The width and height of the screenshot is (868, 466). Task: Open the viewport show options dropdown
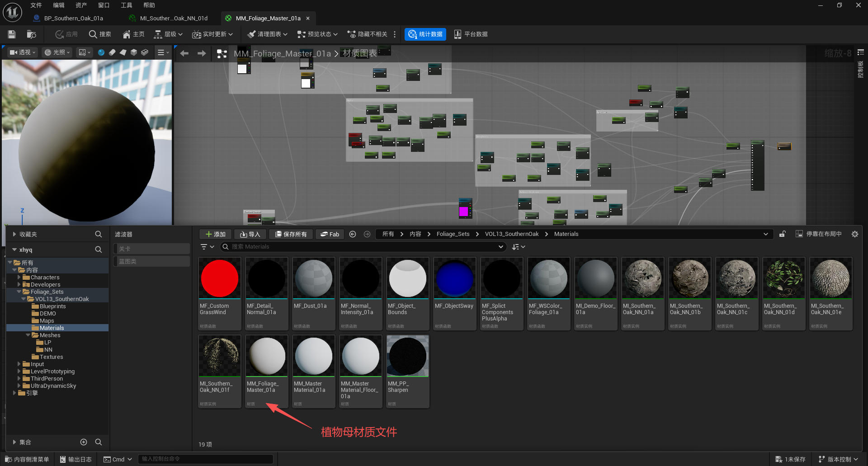(x=85, y=52)
